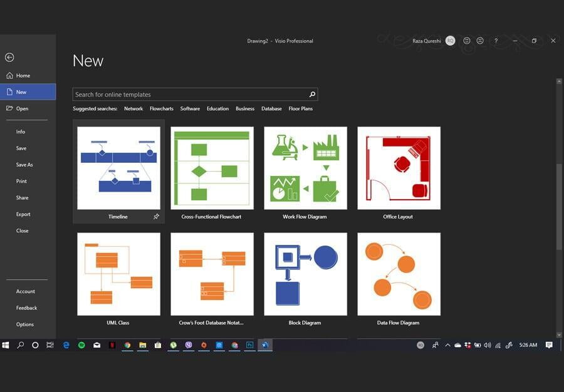Search the suggested term Software
The image size is (564, 392).
190,108
